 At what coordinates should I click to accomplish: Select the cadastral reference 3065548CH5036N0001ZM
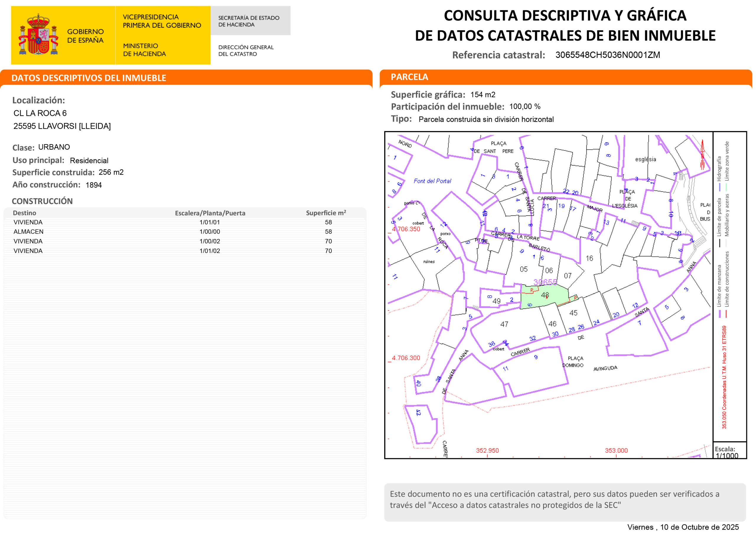[607, 55]
